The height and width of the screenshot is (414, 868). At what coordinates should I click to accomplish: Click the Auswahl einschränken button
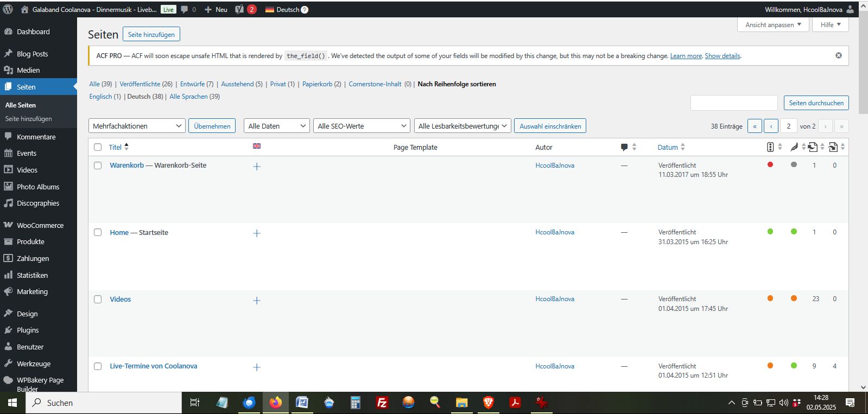550,126
